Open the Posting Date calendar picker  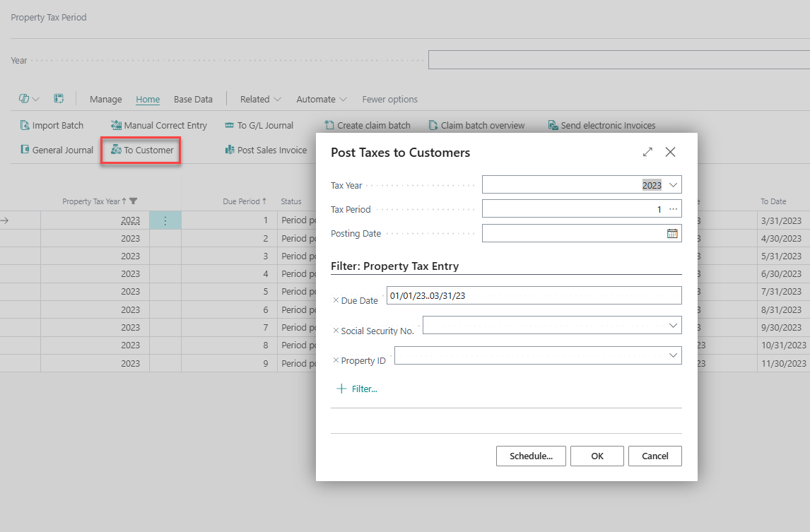(672, 233)
